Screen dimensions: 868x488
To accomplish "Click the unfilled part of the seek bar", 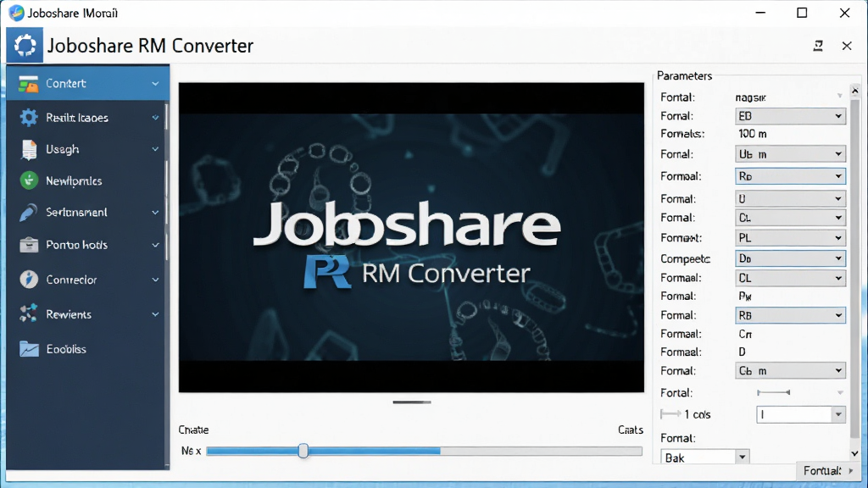I will pos(541,451).
